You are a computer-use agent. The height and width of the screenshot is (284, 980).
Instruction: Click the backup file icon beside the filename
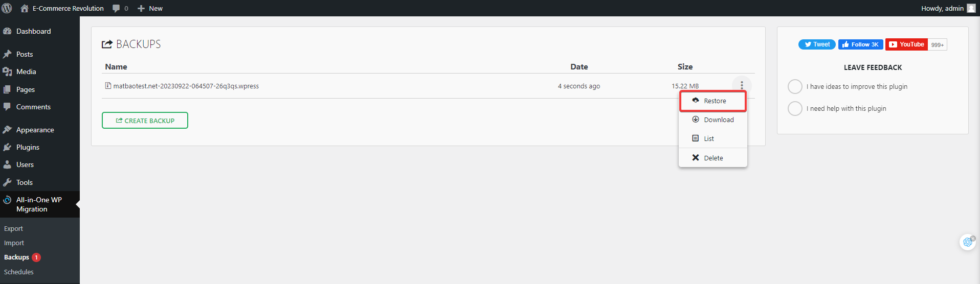tap(108, 86)
